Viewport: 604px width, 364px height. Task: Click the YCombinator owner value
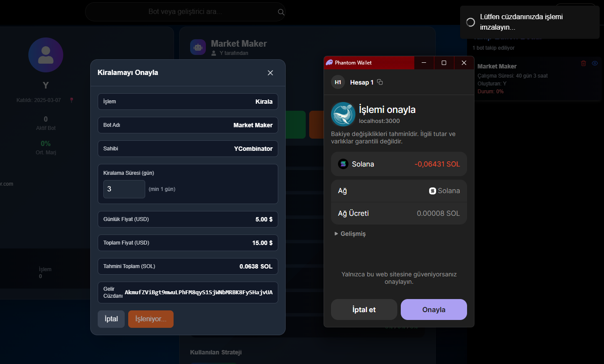[253, 149]
